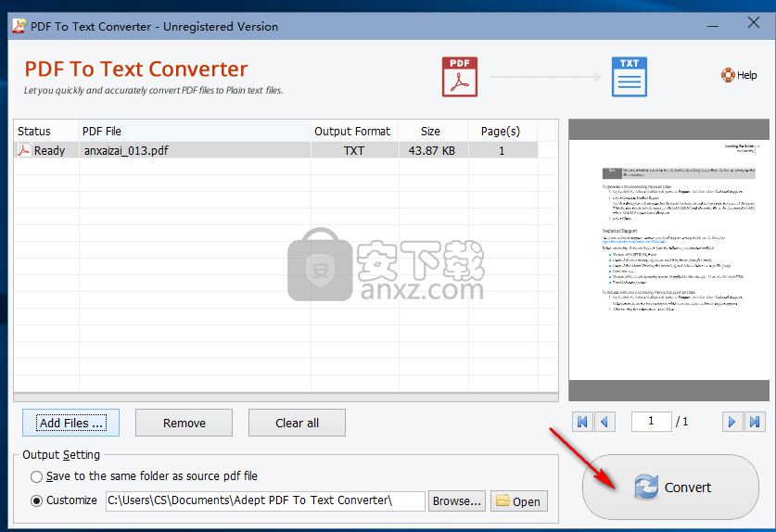Click the Status column header
The width and height of the screenshot is (776, 532).
pos(45,131)
